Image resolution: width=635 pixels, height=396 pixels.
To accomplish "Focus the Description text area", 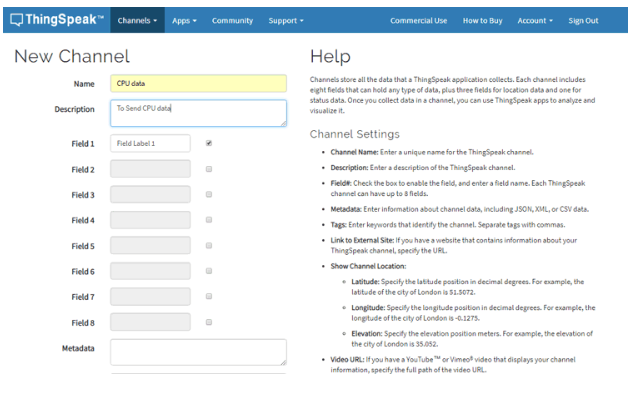I will (x=198, y=113).
